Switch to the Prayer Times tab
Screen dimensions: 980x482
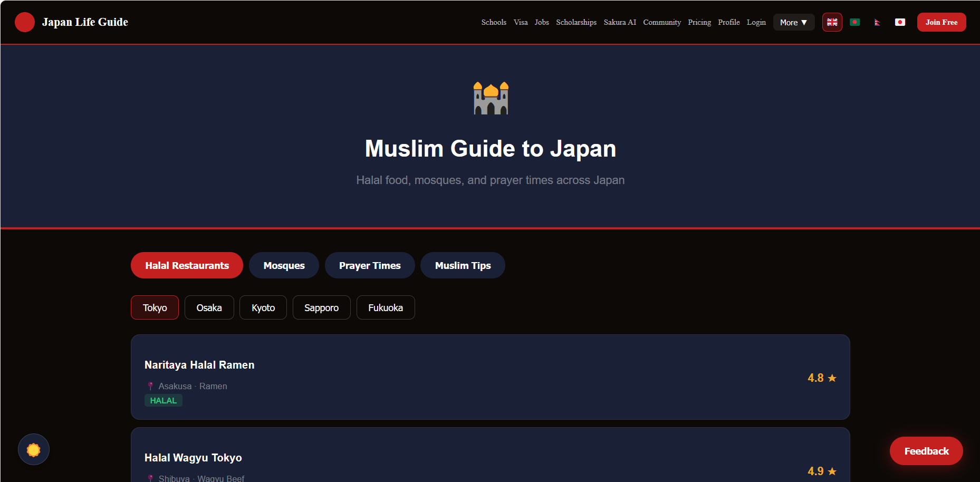pyautogui.click(x=370, y=265)
